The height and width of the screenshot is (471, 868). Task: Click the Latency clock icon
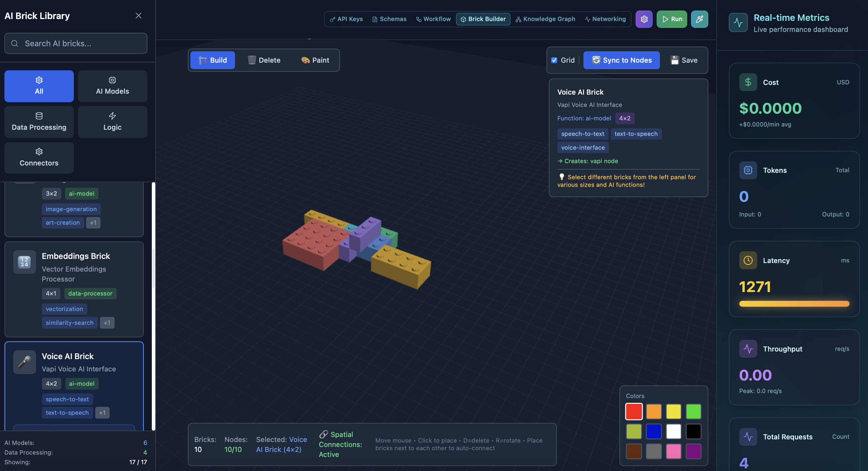click(x=748, y=260)
